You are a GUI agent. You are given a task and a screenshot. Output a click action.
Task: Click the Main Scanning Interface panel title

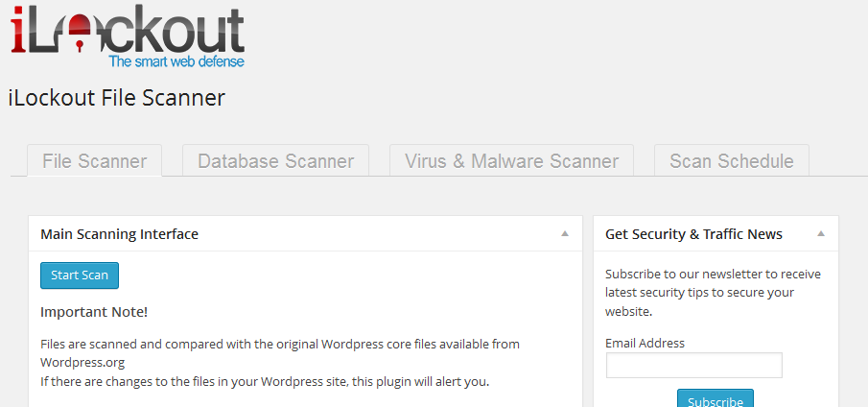(120, 234)
